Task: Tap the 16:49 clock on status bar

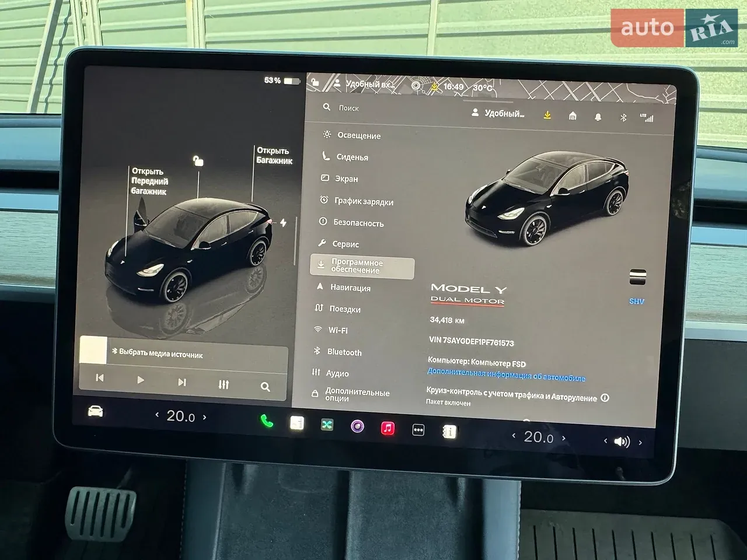Action: (453, 87)
